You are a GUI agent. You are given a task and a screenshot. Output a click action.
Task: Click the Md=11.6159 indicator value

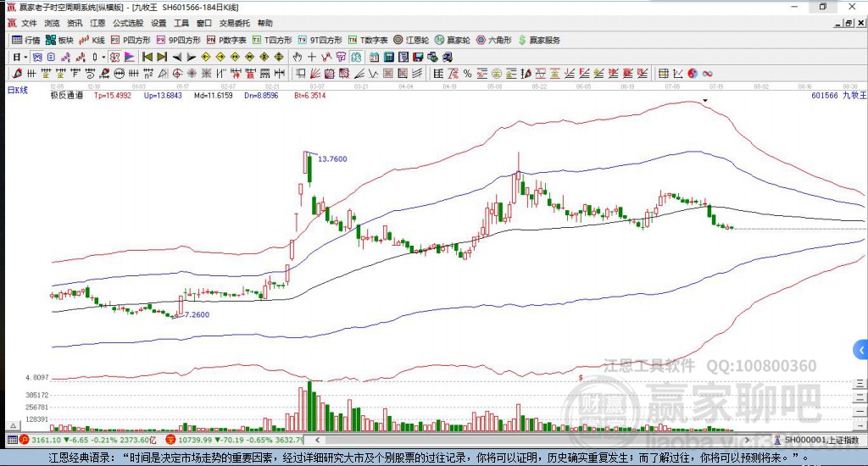[x=213, y=95]
